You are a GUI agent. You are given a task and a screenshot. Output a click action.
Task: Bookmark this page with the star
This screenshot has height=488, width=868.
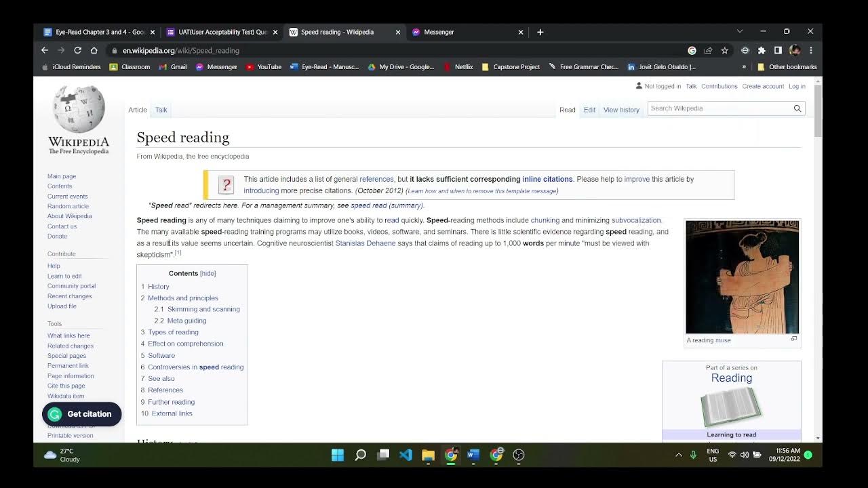point(724,50)
